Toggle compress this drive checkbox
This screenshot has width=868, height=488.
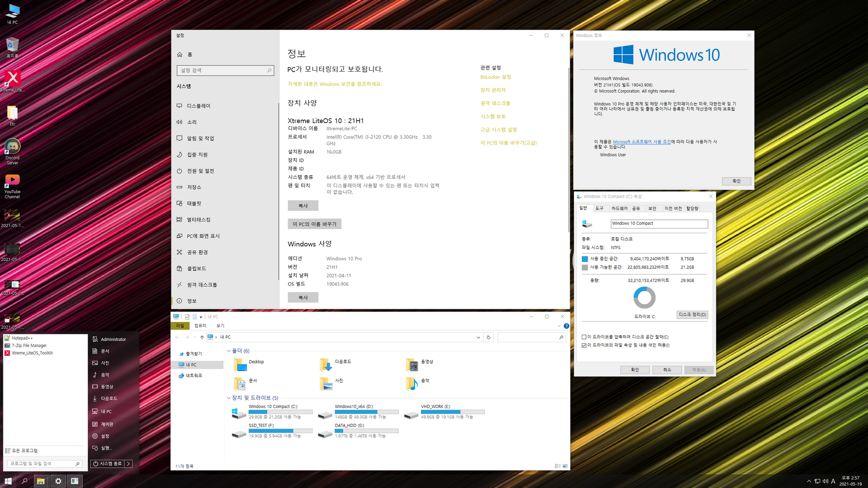click(x=584, y=337)
